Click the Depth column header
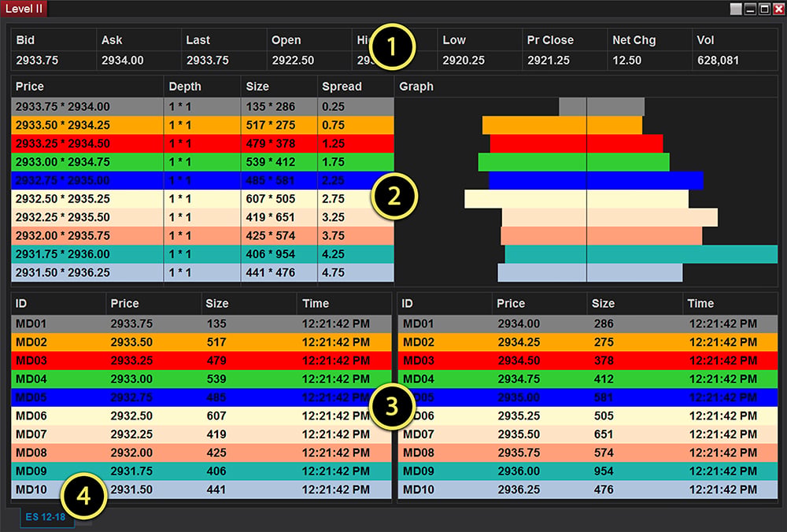The width and height of the screenshot is (787, 532). click(x=185, y=87)
